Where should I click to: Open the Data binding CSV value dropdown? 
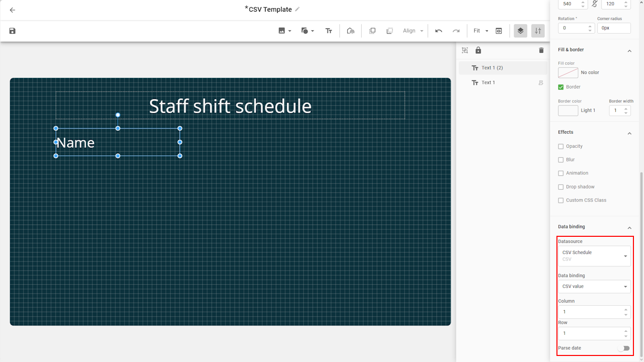click(594, 287)
